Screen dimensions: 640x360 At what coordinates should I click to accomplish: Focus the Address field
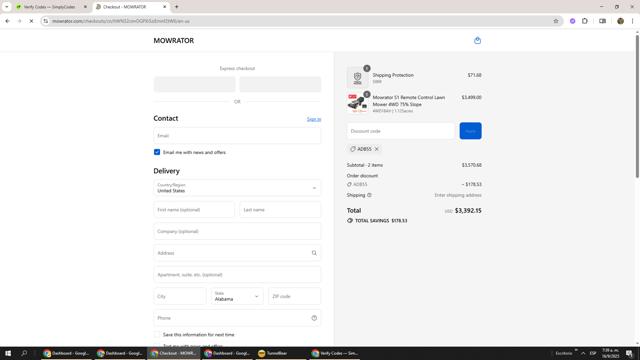[x=237, y=253]
